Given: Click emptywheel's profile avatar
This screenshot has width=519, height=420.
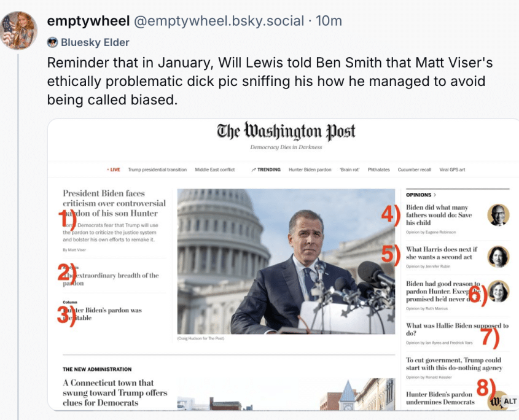Looking at the screenshot, I should tap(19, 29).
